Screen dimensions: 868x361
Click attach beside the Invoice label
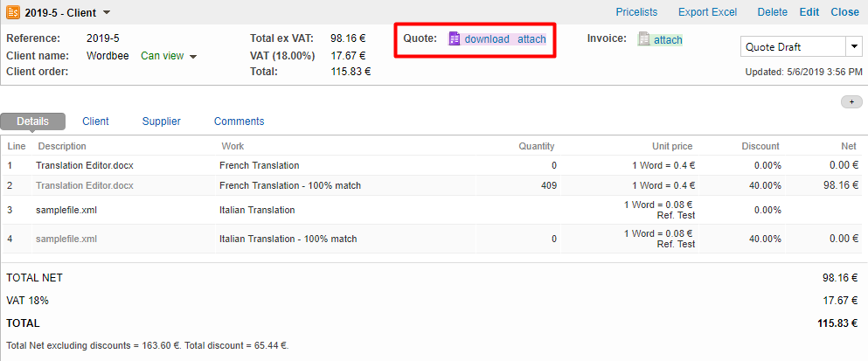pos(668,39)
